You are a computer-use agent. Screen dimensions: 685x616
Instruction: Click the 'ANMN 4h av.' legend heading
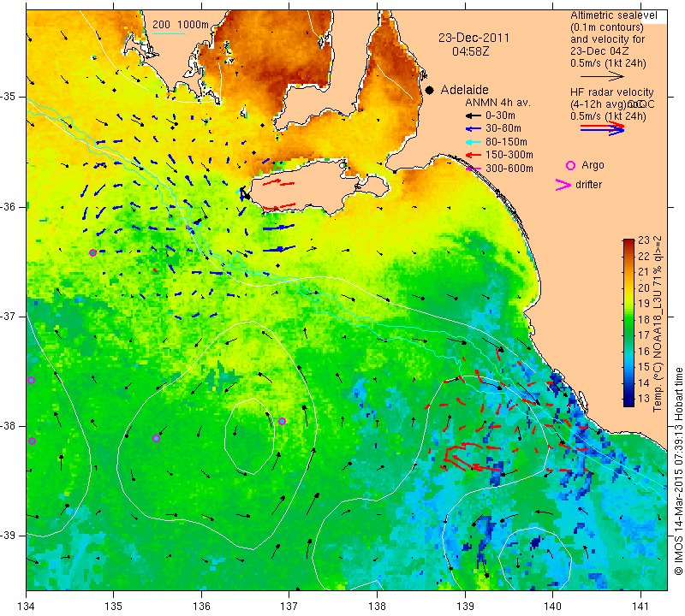(x=497, y=103)
